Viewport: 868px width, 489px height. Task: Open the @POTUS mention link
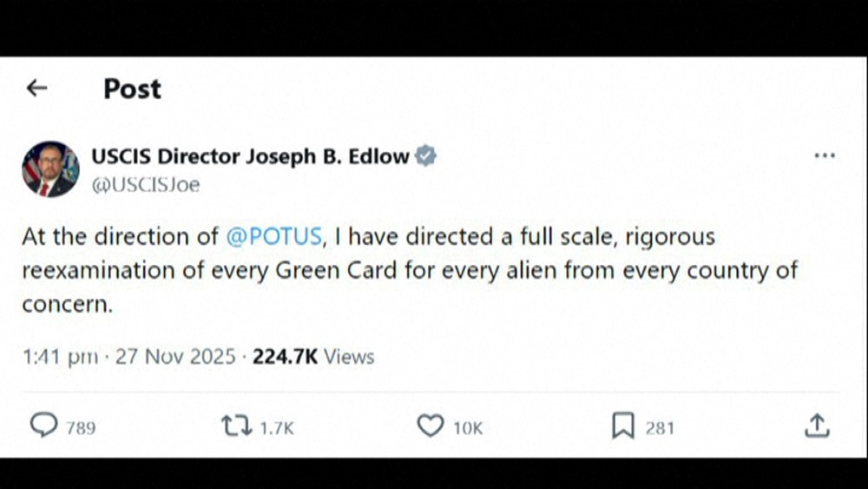click(274, 236)
